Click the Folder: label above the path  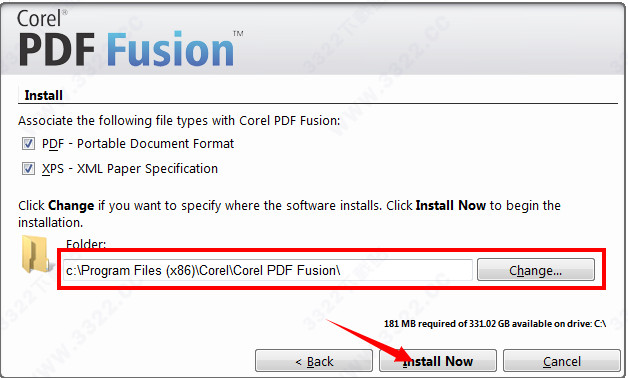pyautogui.click(x=86, y=243)
